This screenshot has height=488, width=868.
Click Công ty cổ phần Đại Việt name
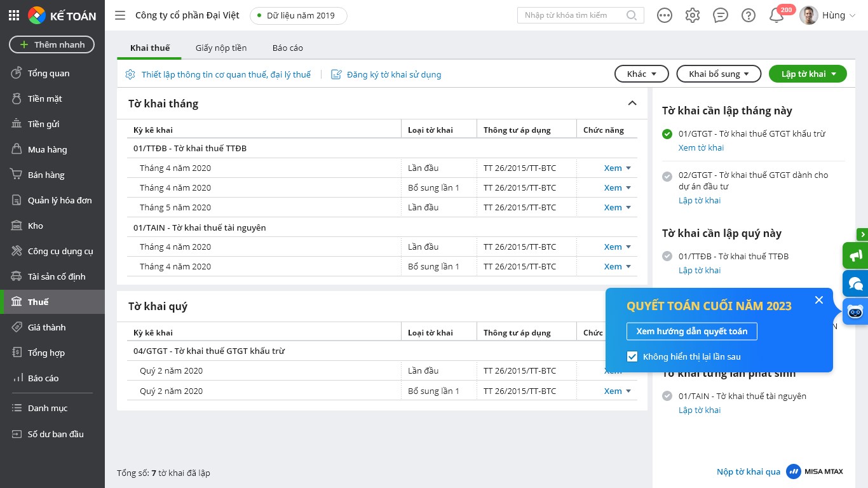pos(187,15)
